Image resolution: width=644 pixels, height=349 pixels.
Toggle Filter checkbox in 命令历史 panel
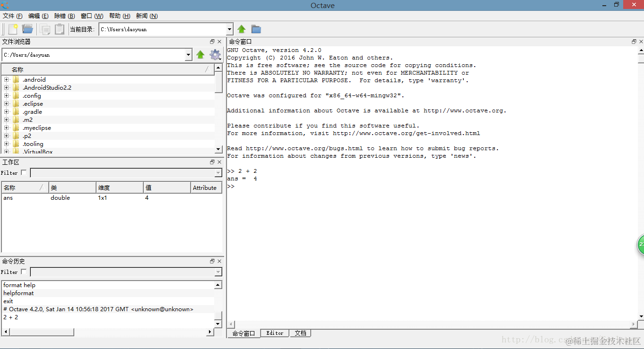(x=24, y=272)
